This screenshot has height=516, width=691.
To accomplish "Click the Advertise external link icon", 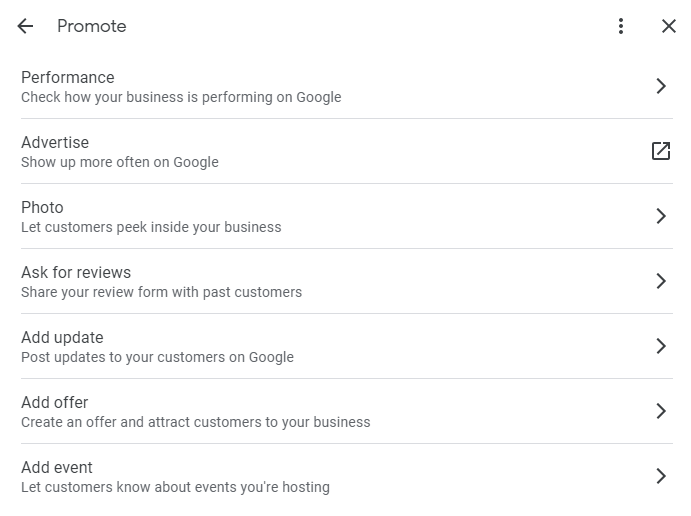I will click(660, 151).
